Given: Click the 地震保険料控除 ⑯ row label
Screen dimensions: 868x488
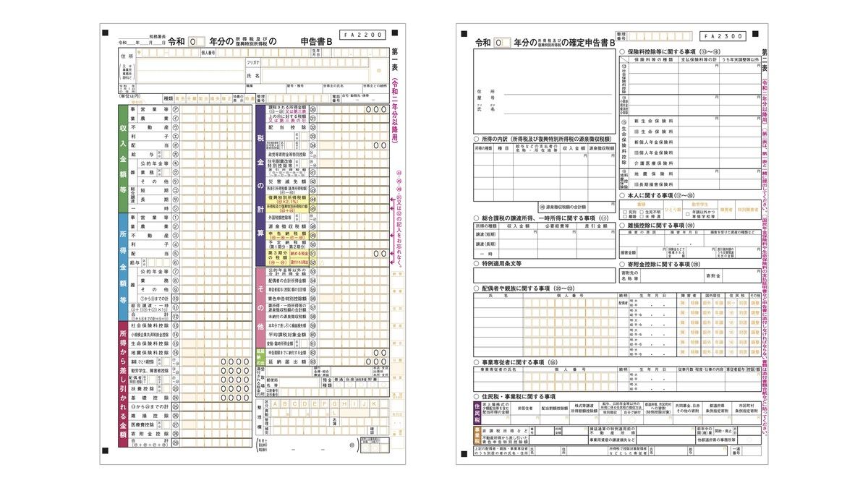Looking at the screenshot, I should point(149,352).
